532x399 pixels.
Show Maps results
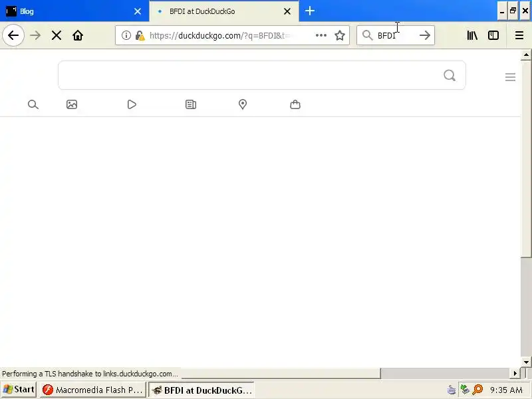(243, 104)
